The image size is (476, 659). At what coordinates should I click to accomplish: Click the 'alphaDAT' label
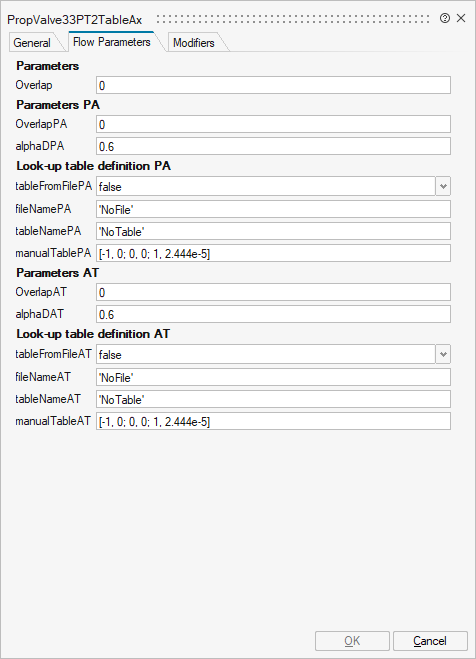[x=39, y=314]
